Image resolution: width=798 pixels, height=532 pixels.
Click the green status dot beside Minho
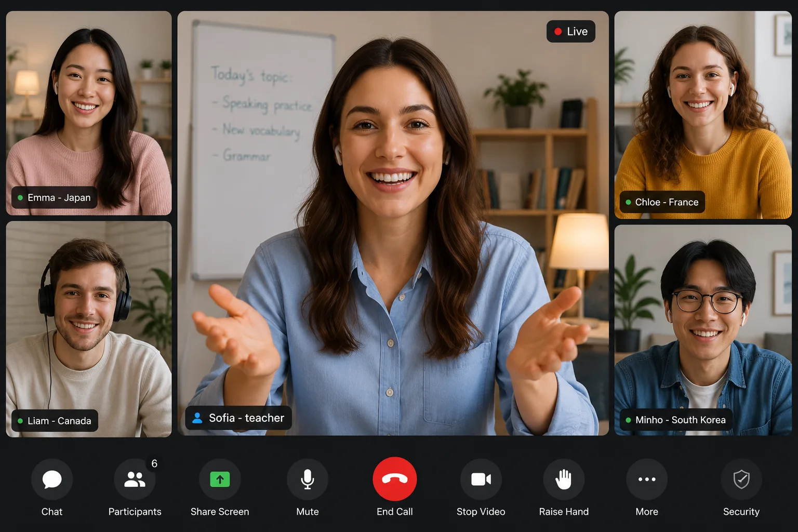(x=628, y=420)
